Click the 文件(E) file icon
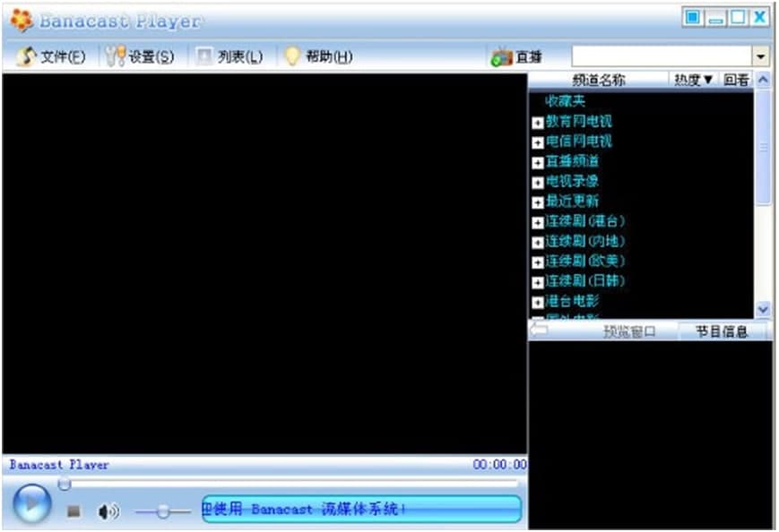The width and height of the screenshot is (779, 532). pyautogui.click(x=28, y=54)
